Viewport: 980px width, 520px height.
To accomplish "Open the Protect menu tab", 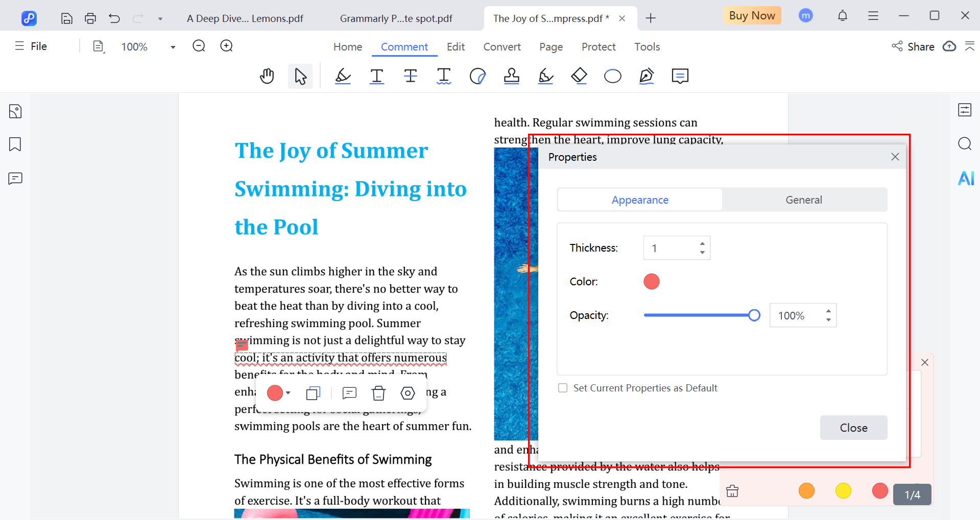I will (598, 47).
